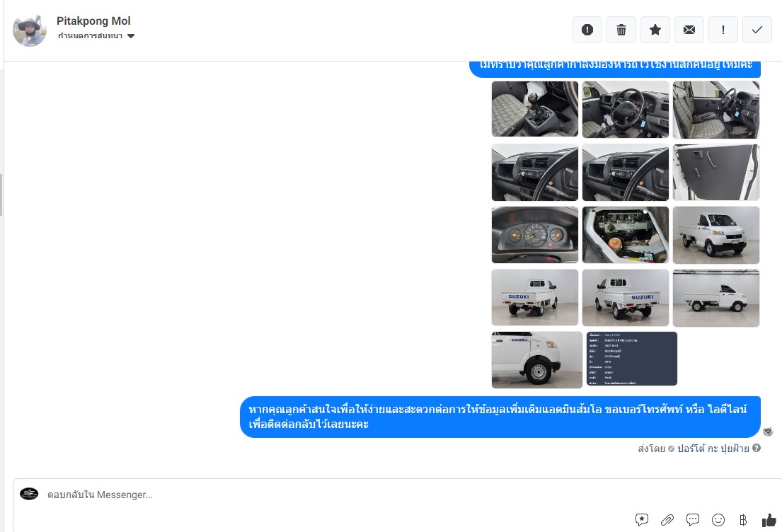Star this conversation as follow up

click(x=655, y=30)
